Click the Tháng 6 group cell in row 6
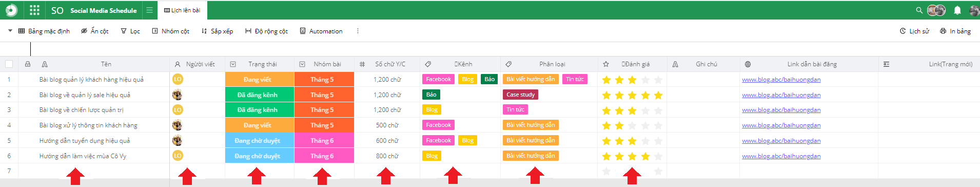This screenshot has width=980, height=187. [x=324, y=156]
